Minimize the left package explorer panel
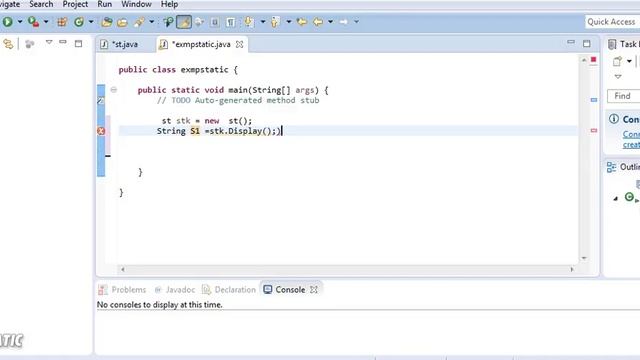640x360 pixels. 63,42
